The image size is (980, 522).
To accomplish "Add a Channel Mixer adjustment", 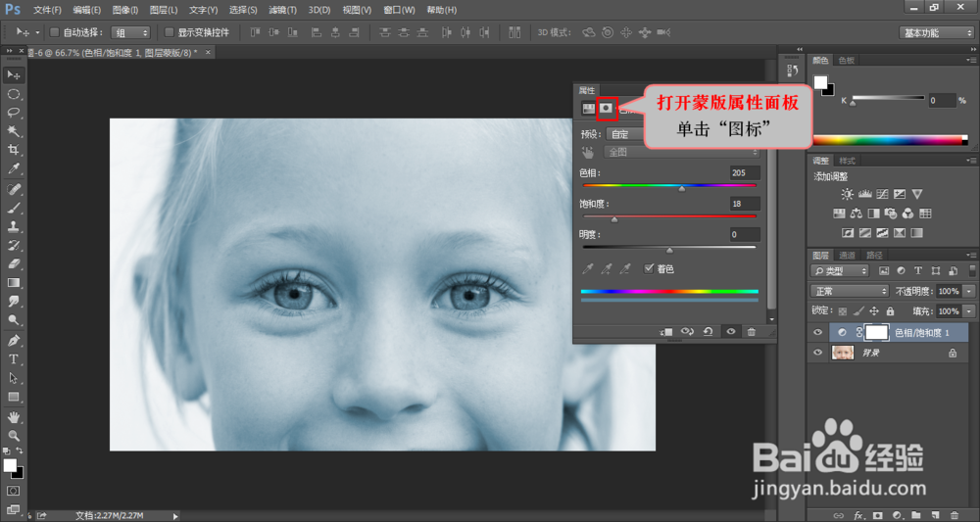I will click(x=908, y=214).
